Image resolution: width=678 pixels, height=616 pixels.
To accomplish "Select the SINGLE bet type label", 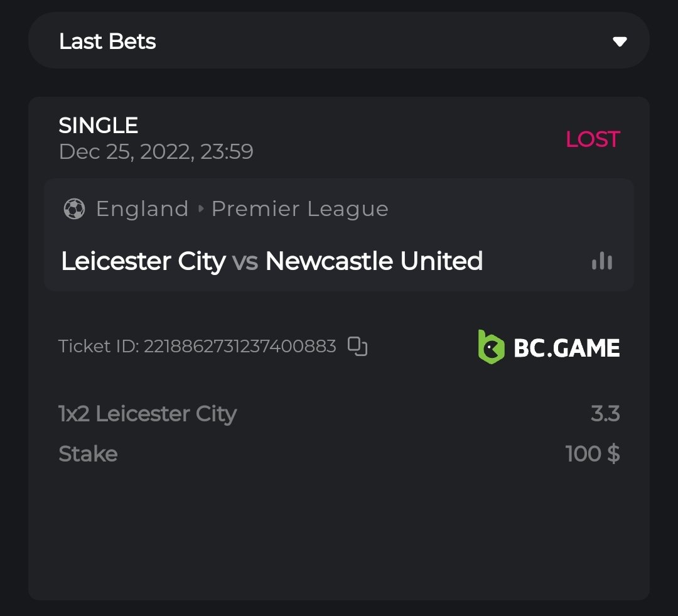I will click(99, 126).
